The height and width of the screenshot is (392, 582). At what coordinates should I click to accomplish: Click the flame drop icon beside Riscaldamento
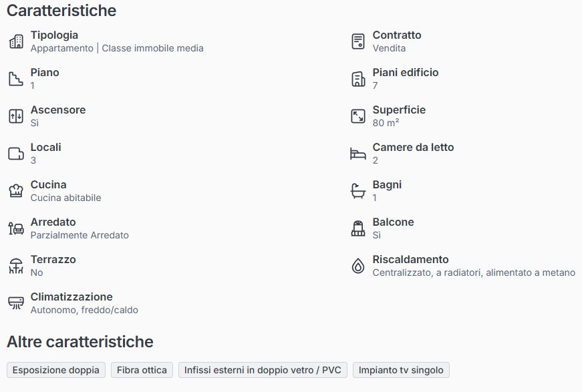click(358, 266)
